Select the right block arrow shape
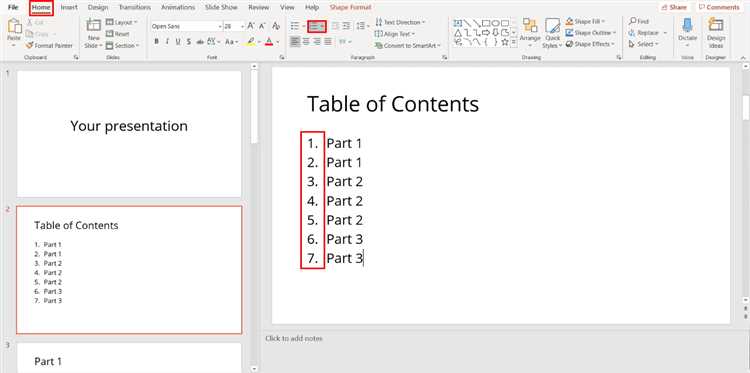 pos(486,33)
